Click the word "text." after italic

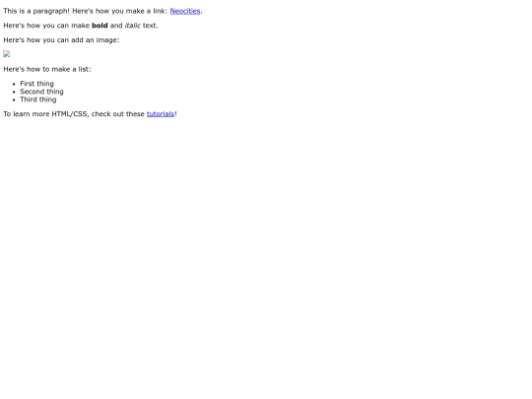[151, 26]
